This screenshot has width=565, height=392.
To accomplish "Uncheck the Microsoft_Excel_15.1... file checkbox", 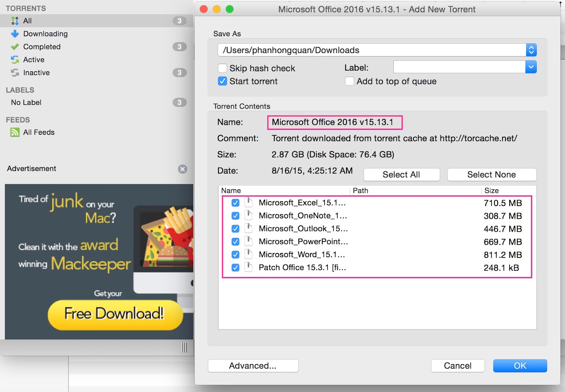I will pyautogui.click(x=236, y=203).
